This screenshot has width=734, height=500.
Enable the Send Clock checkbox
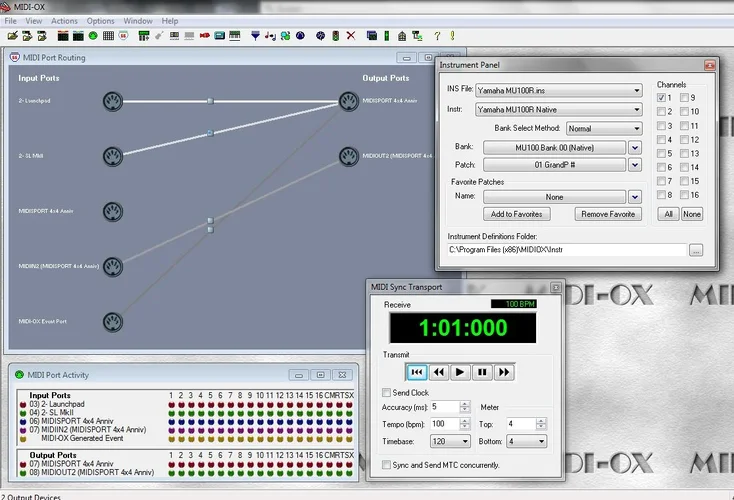[386, 392]
